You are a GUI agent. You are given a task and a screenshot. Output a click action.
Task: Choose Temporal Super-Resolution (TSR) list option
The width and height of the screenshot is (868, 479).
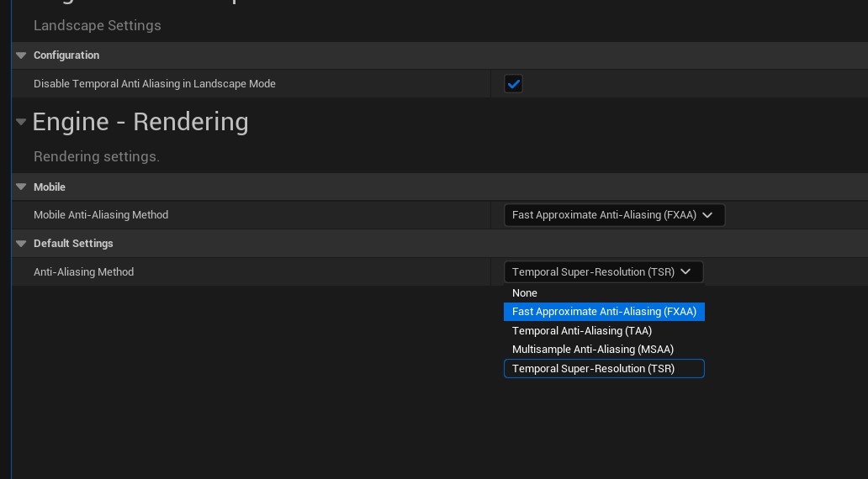[604, 369]
